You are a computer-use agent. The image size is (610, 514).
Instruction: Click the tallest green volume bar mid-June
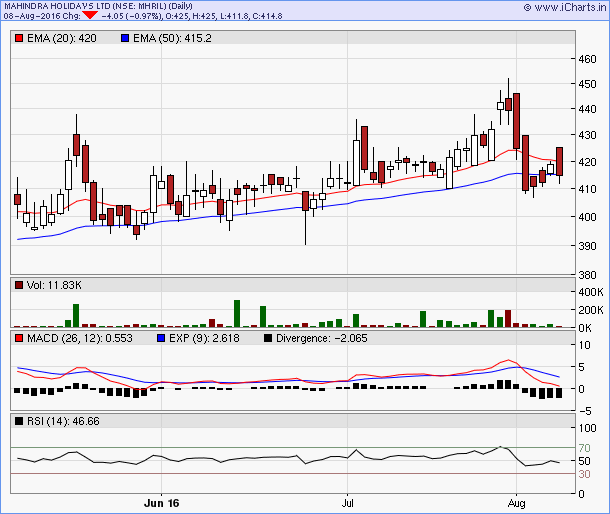click(237, 314)
